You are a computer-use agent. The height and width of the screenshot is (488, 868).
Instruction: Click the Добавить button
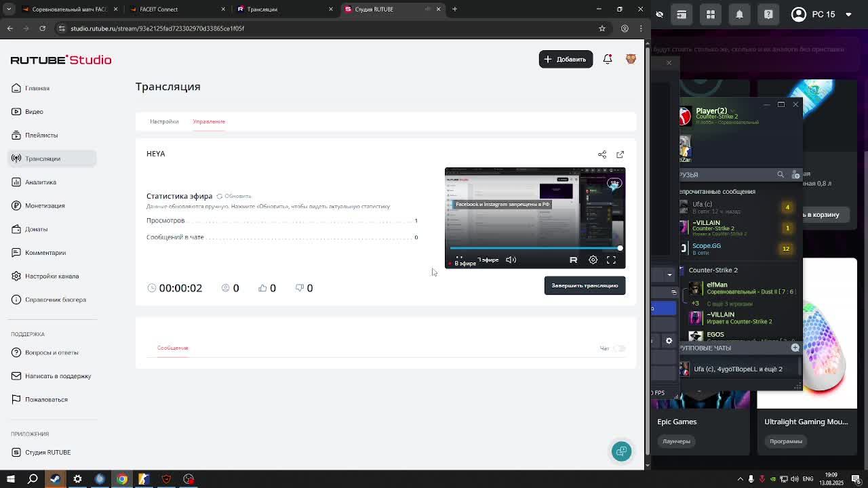pos(566,59)
